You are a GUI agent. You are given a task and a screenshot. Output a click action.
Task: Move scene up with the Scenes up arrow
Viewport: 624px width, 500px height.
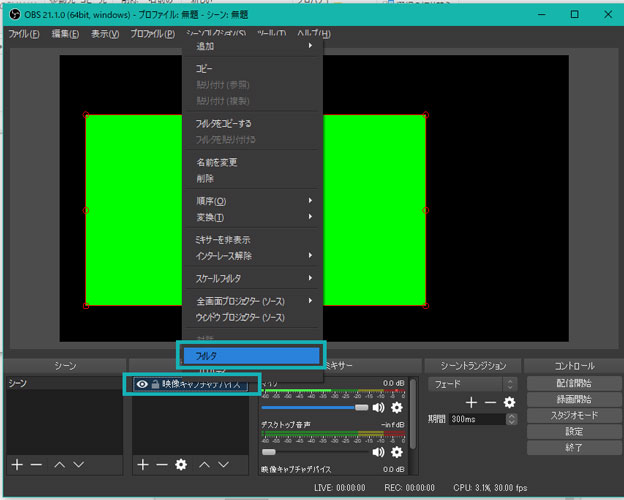tap(59, 464)
